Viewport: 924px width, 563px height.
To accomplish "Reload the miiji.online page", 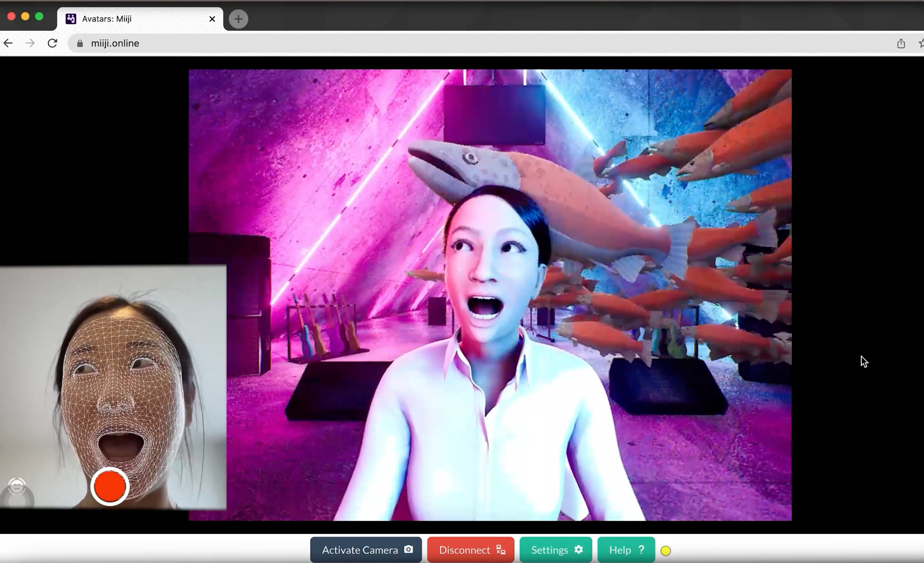I will [53, 43].
